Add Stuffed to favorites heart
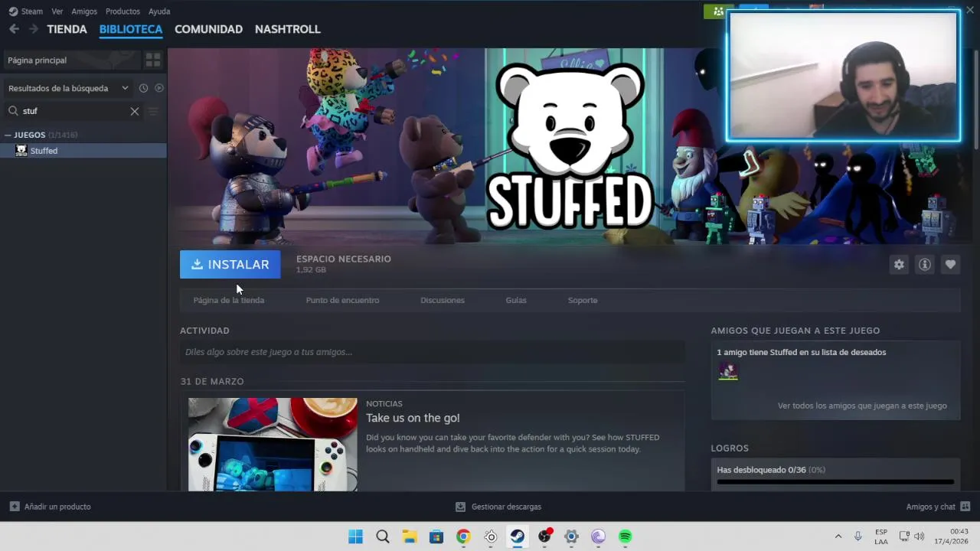 tap(950, 265)
